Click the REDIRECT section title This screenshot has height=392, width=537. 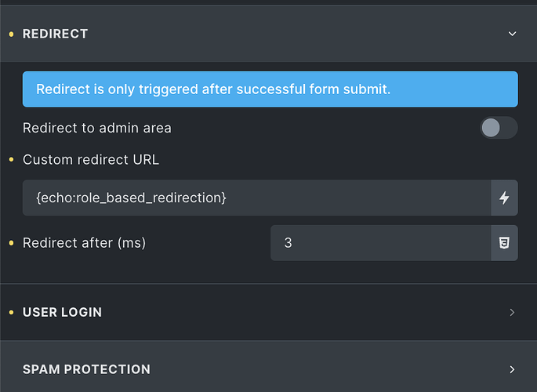(55, 34)
